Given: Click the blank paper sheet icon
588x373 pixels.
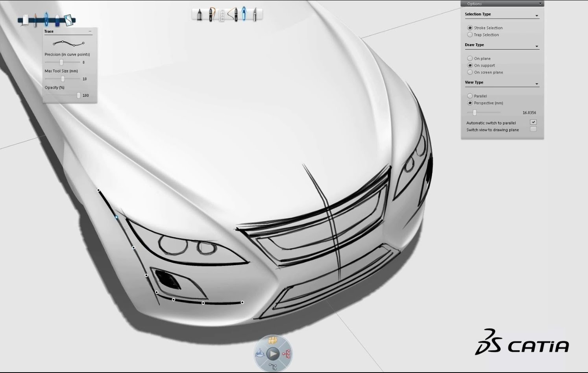Looking at the screenshot, I should tap(25, 20).
